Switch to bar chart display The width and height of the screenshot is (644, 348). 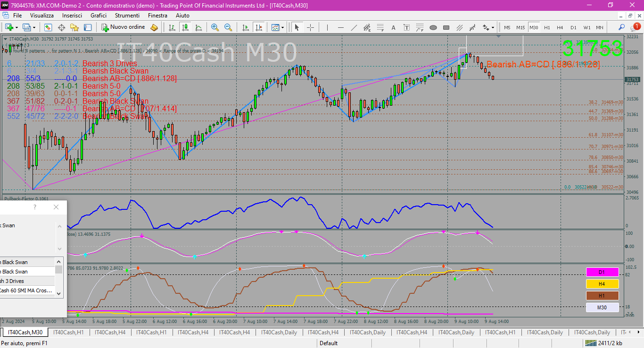point(172,27)
